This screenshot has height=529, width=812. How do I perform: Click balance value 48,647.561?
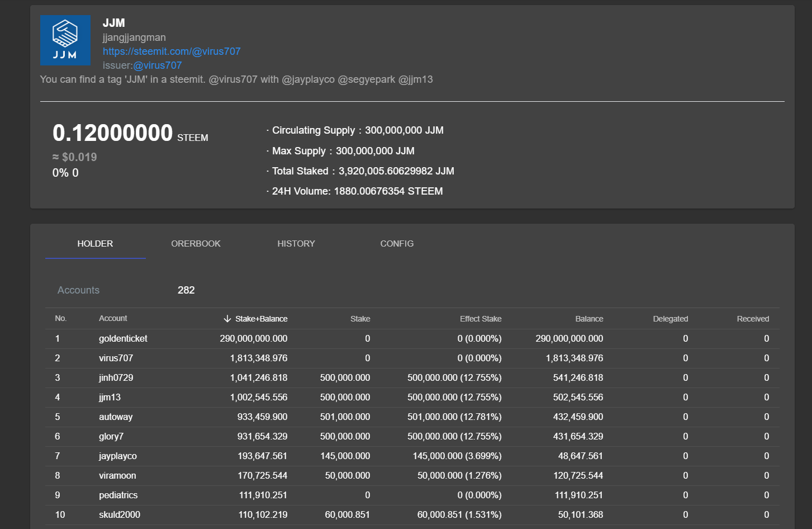pyautogui.click(x=581, y=456)
